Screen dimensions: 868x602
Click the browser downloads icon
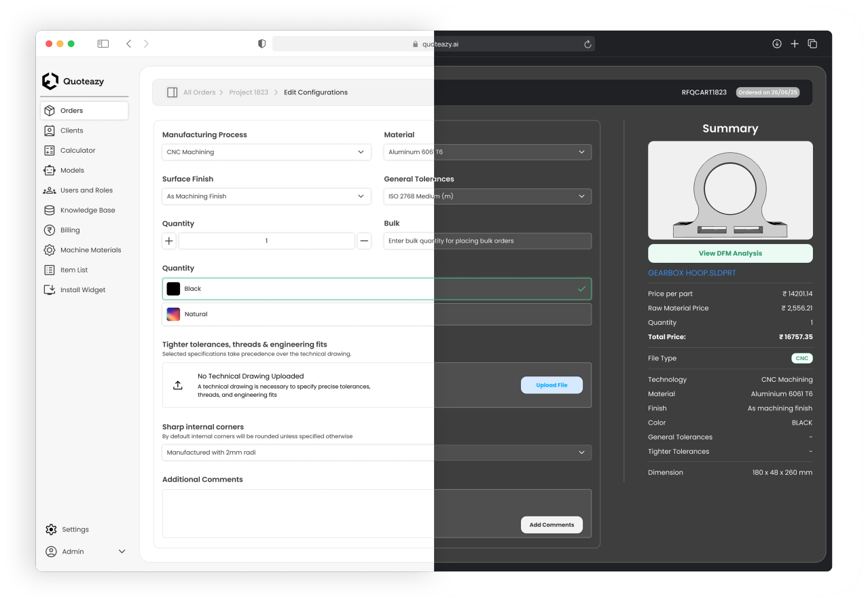[x=777, y=44]
